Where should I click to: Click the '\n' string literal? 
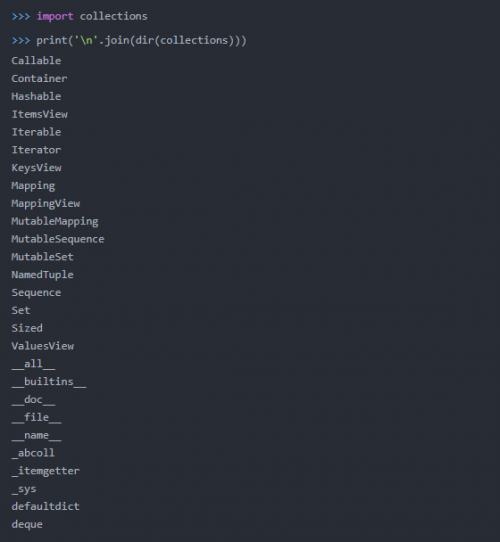[x=86, y=40]
